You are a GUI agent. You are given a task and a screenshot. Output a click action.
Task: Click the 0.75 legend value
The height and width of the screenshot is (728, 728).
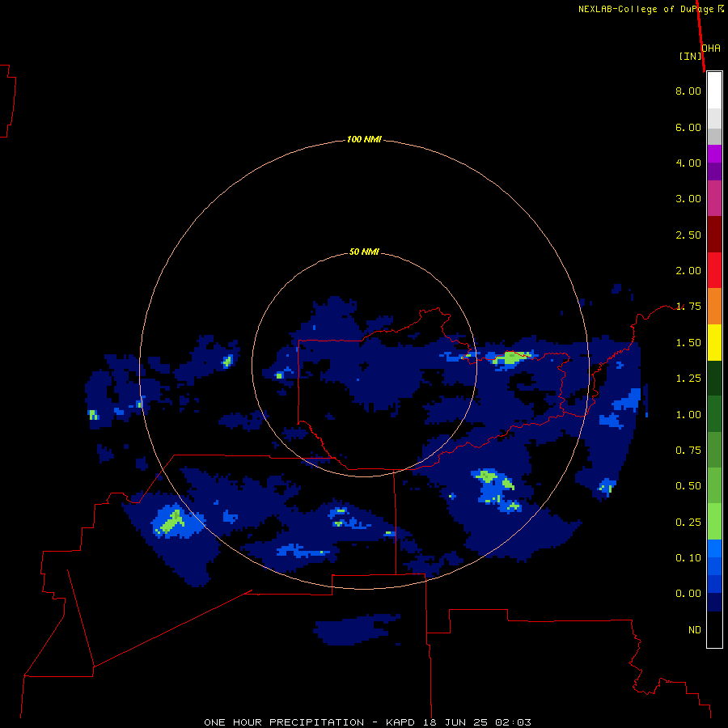coord(688,451)
